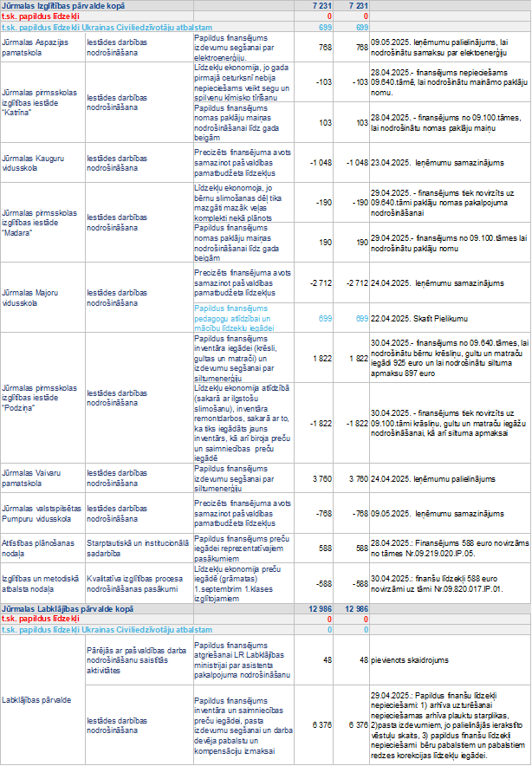Select the 'Pārējās ar pašvaldības darba' activity cell
This screenshot has width=532, height=766.
point(137,659)
